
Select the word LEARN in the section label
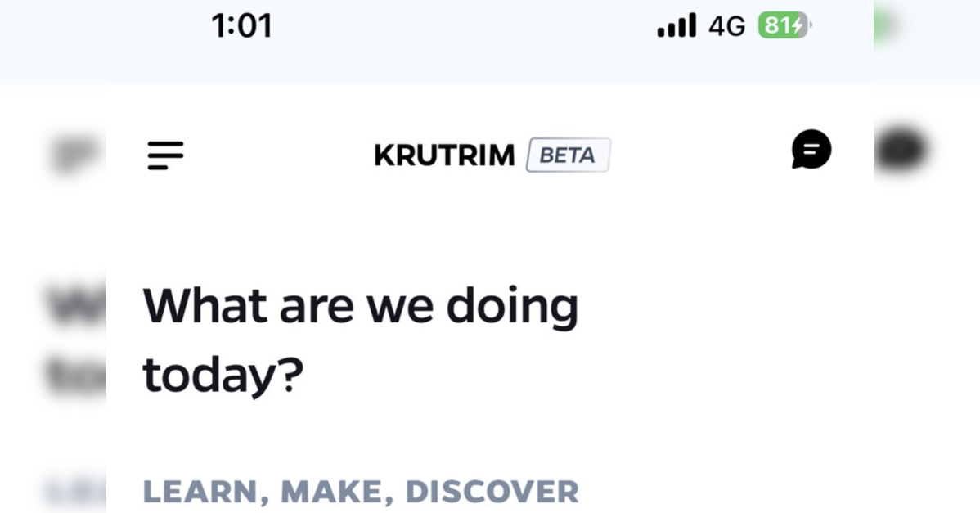point(200,492)
